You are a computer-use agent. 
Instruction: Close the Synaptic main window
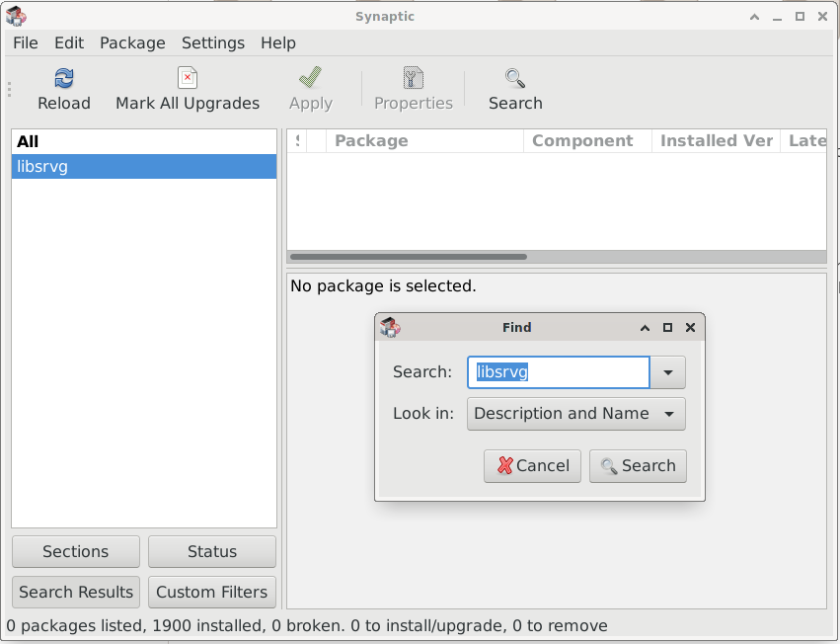tap(823, 17)
